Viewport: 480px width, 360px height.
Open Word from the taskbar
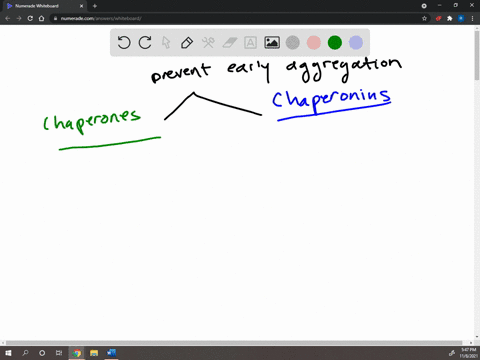tap(111, 353)
